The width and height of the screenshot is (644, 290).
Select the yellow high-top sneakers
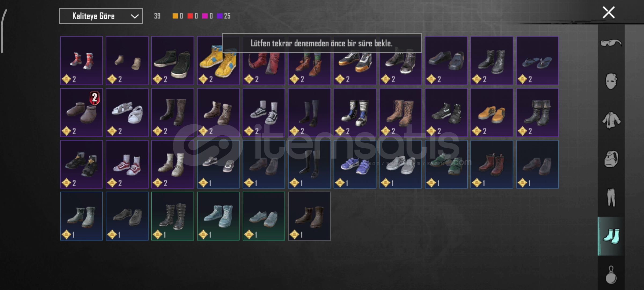[218, 61]
